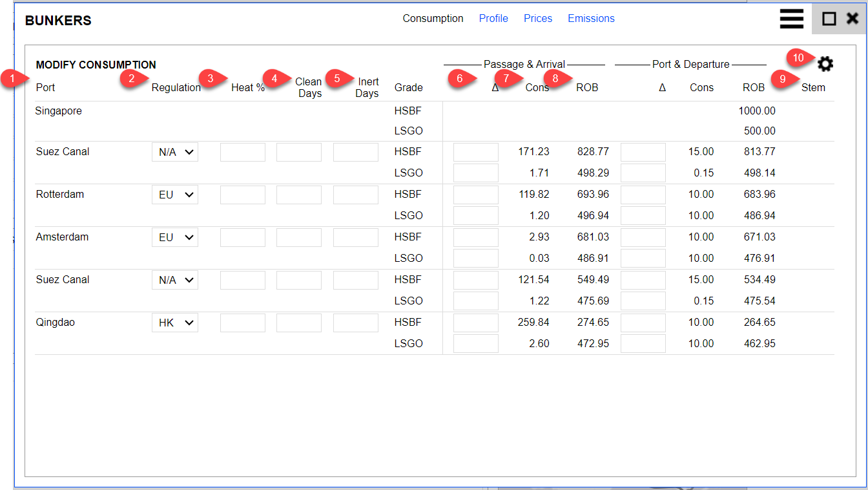Open Amsterdam regulation dropdown

[175, 238]
